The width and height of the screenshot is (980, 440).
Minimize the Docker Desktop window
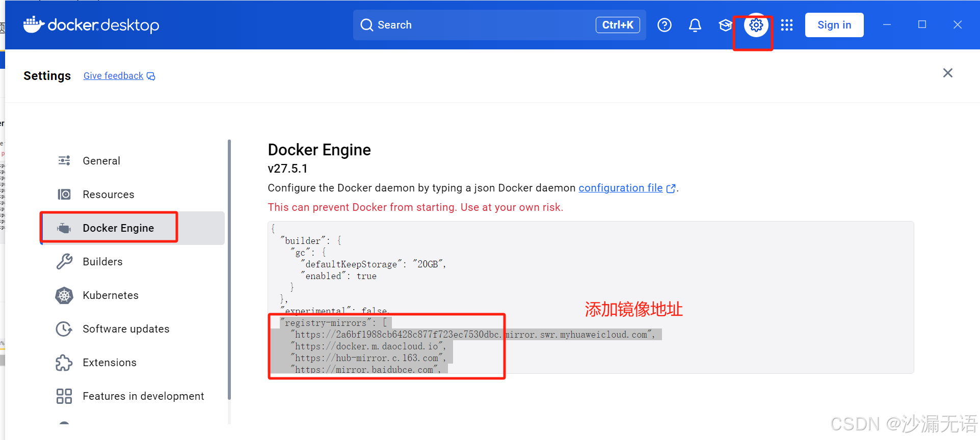pos(887,24)
